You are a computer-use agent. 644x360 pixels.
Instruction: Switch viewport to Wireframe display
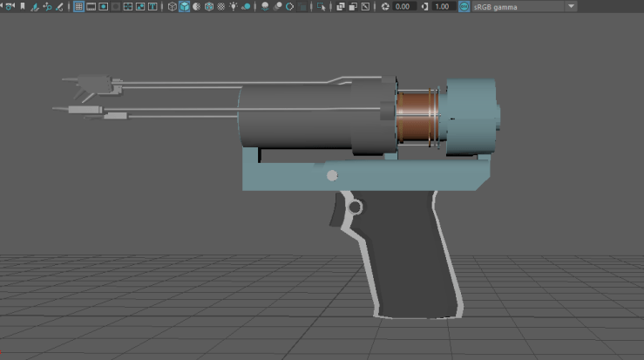[172, 7]
